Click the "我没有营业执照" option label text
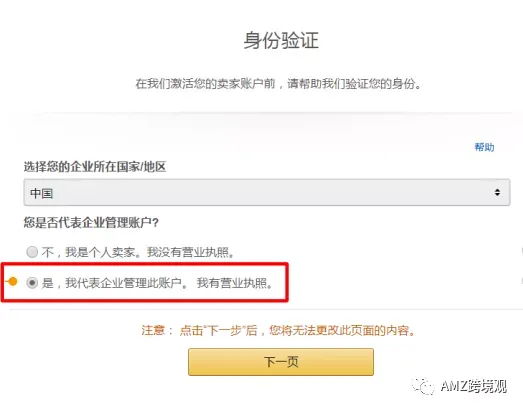Screen dimensions: 523x410 click(190, 252)
